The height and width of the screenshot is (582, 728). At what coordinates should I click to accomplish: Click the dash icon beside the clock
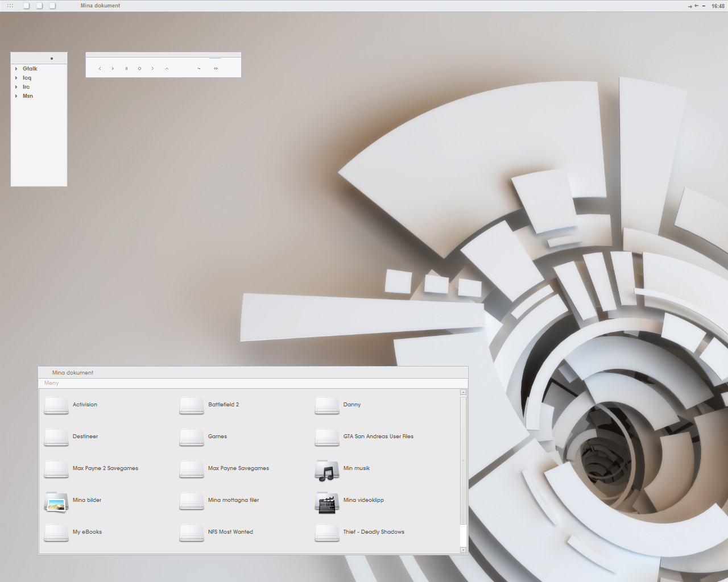(x=704, y=6)
